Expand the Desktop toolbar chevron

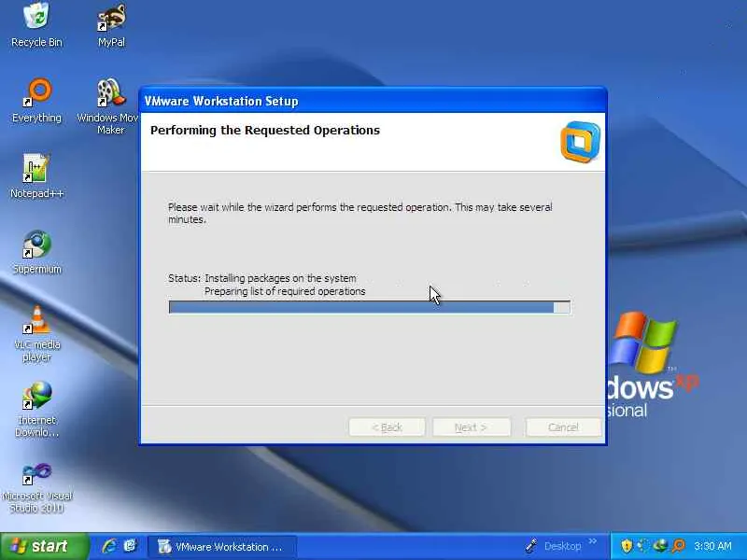[593, 541]
